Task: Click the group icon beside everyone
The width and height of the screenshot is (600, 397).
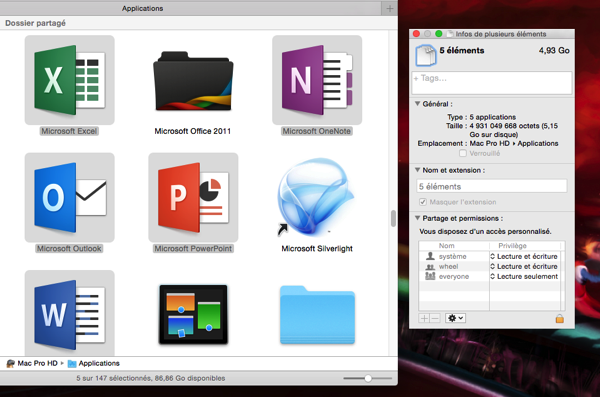Action: pos(430,276)
